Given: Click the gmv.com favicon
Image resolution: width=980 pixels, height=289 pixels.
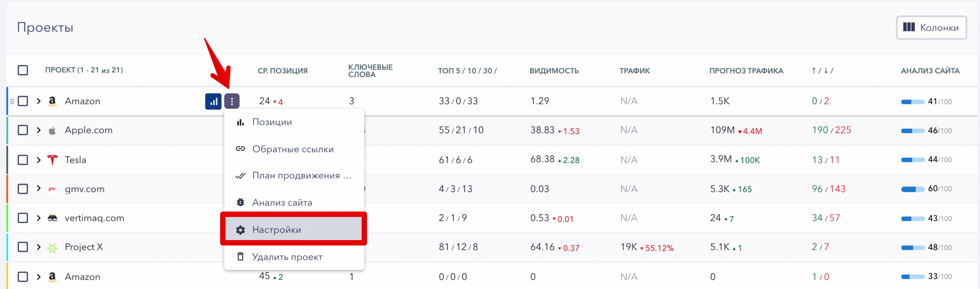Looking at the screenshot, I should [53, 189].
